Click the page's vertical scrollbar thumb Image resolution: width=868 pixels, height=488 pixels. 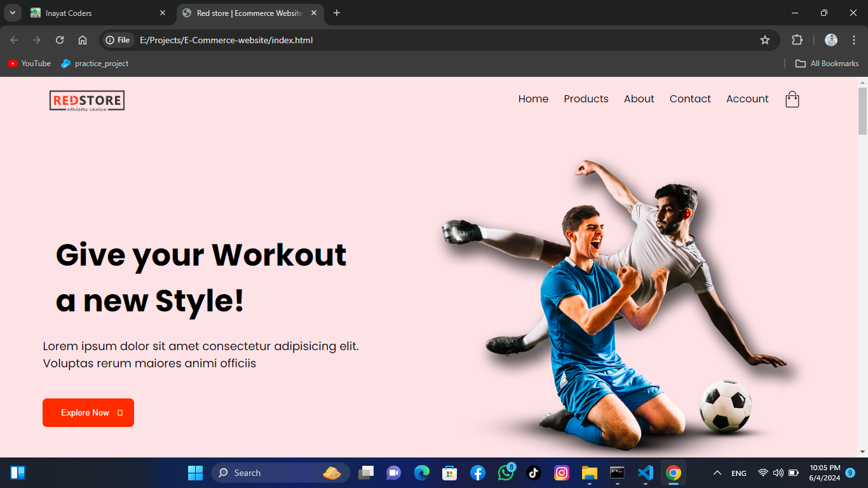click(x=862, y=111)
